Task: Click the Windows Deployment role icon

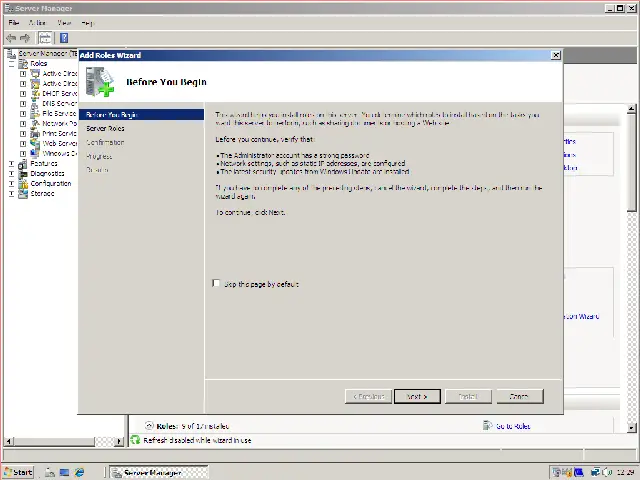Action: pyautogui.click(x=36, y=153)
